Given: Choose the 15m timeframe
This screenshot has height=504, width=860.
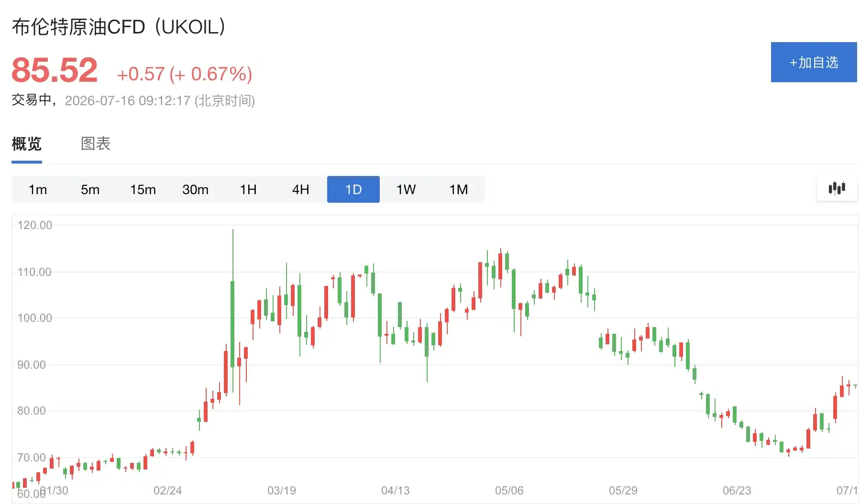Looking at the screenshot, I should 143,189.
